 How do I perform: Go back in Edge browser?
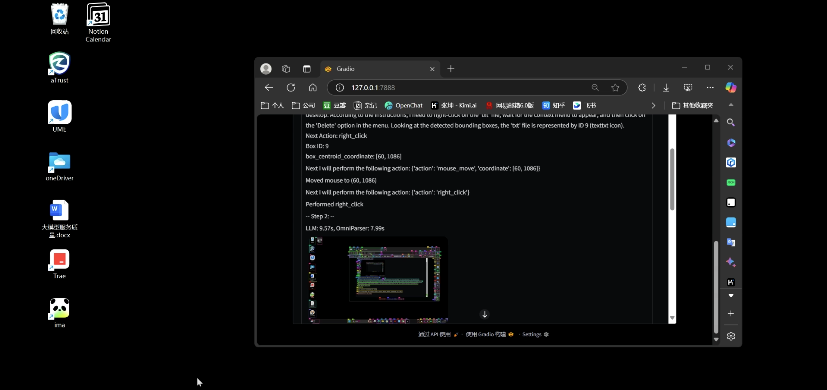tap(269, 88)
